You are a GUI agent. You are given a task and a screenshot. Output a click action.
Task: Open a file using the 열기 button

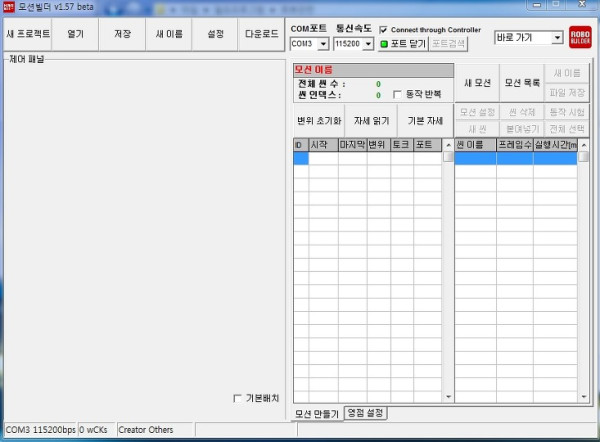[x=75, y=34]
